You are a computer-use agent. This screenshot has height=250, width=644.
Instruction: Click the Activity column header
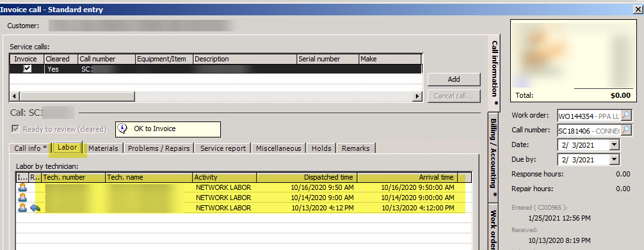[x=224, y=177]
